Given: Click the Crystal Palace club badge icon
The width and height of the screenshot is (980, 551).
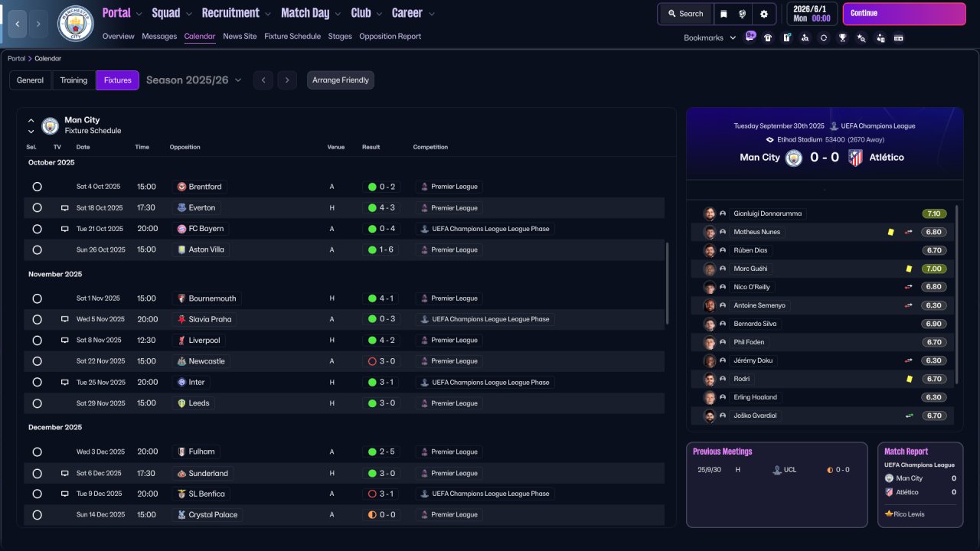Looking at the screenshot, I should pos(182,515).
